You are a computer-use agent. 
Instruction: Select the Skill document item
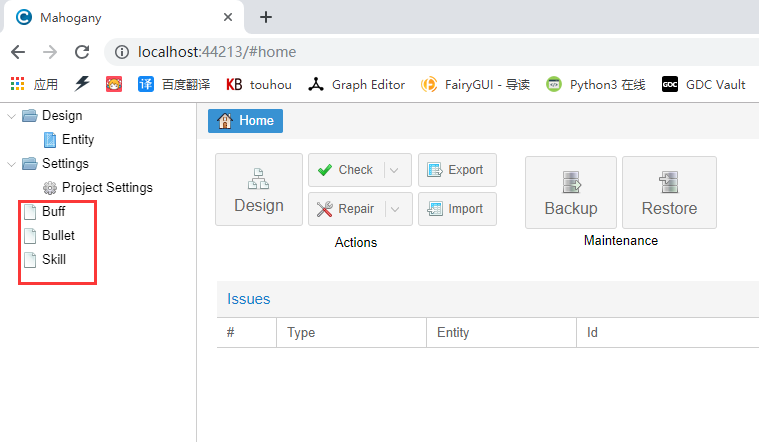click(53, 260)
